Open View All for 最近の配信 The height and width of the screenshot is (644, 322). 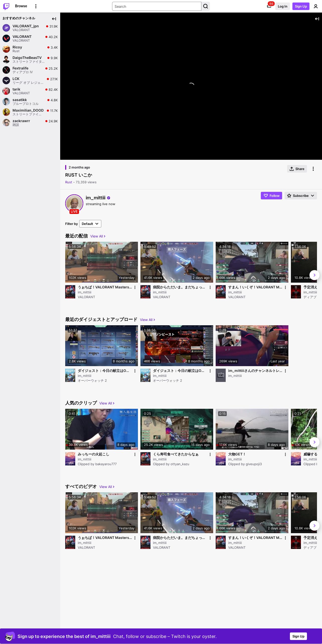(98, 236)
